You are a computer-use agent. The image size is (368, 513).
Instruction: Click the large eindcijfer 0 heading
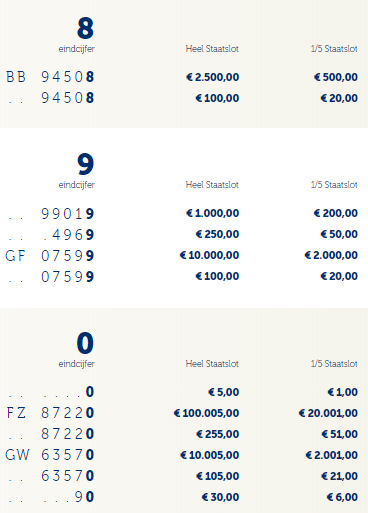(x=85, y=343)
